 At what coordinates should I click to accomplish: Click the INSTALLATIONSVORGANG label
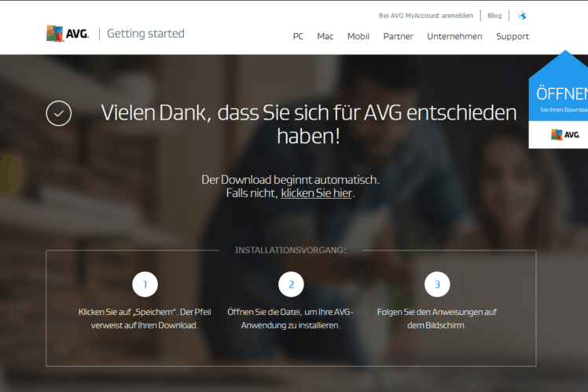(291, 250)
